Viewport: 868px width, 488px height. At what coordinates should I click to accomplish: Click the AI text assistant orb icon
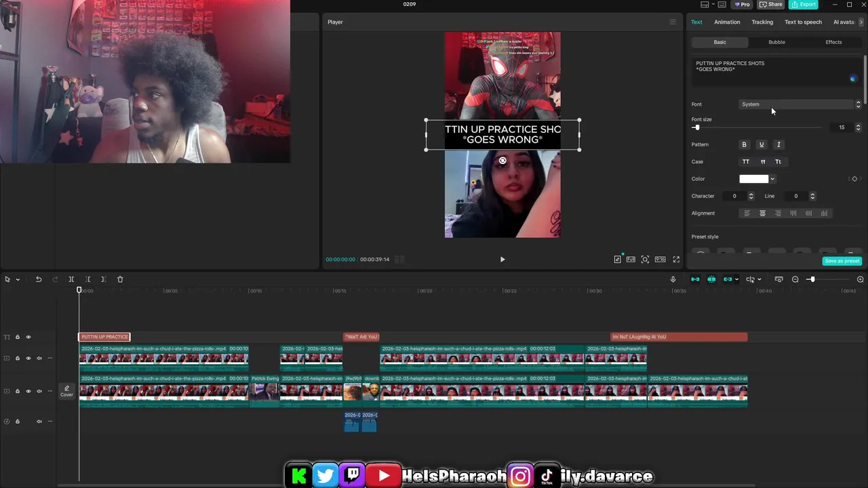tap(853, 79)
